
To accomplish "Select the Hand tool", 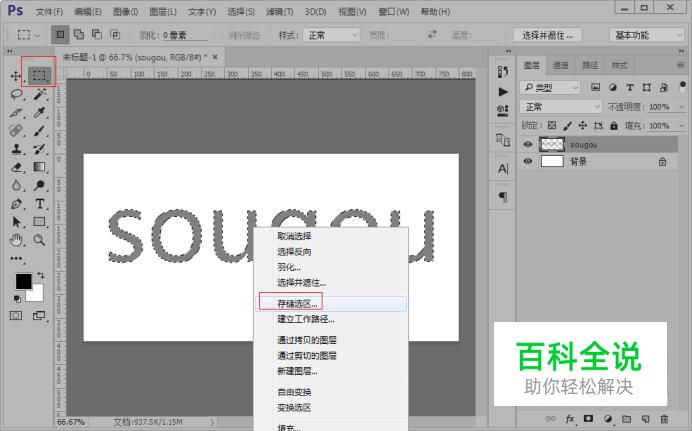I will [16, 240].
